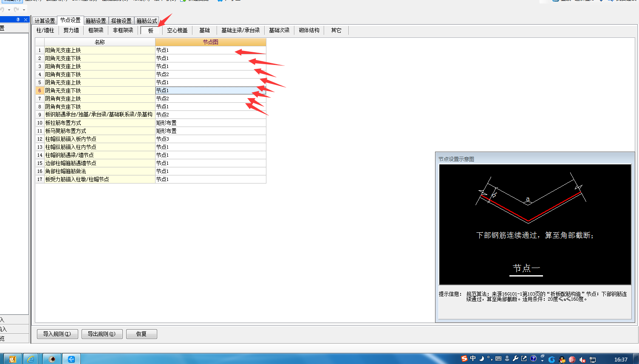Open the round avatar taskbar application
The width and height of the screenshot is (639, 364).
tap(52, 359)
